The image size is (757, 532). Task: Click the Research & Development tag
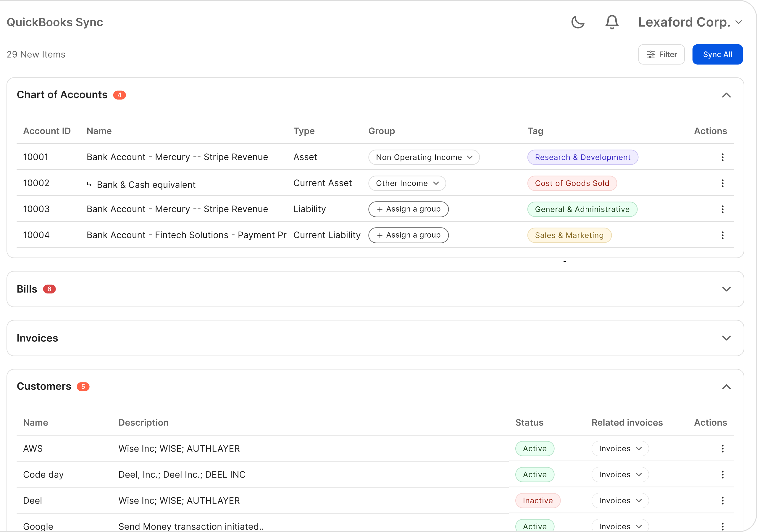582,157
